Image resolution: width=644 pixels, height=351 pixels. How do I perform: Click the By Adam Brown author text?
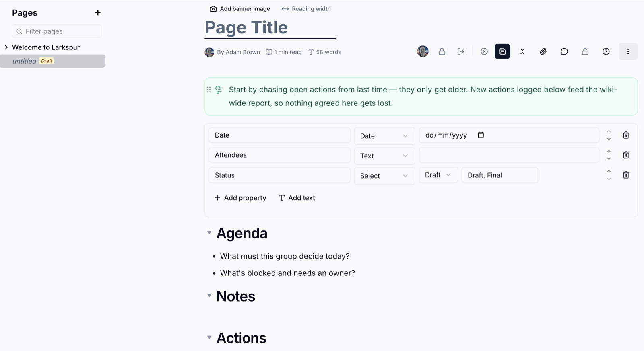tap(238, 52)
